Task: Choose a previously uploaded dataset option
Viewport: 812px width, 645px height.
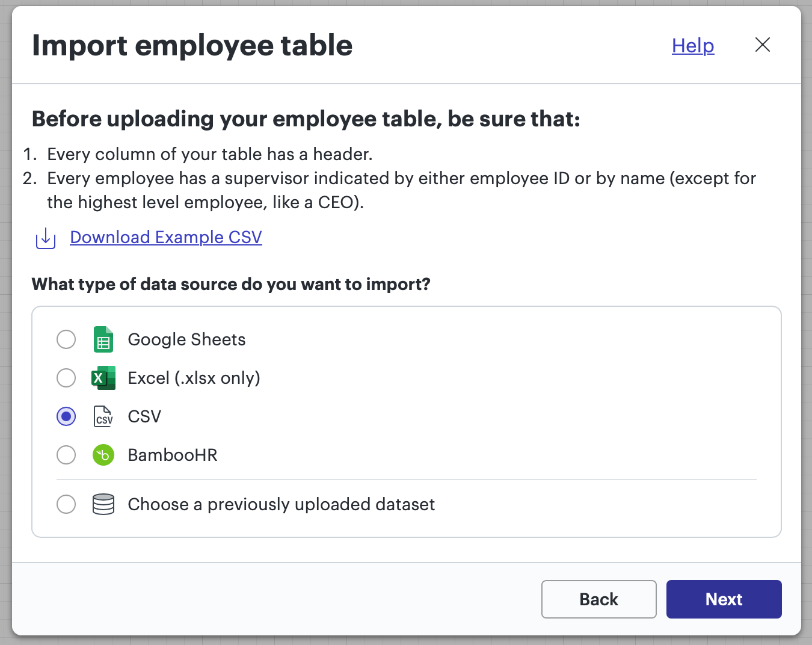Action: point(66,504)
